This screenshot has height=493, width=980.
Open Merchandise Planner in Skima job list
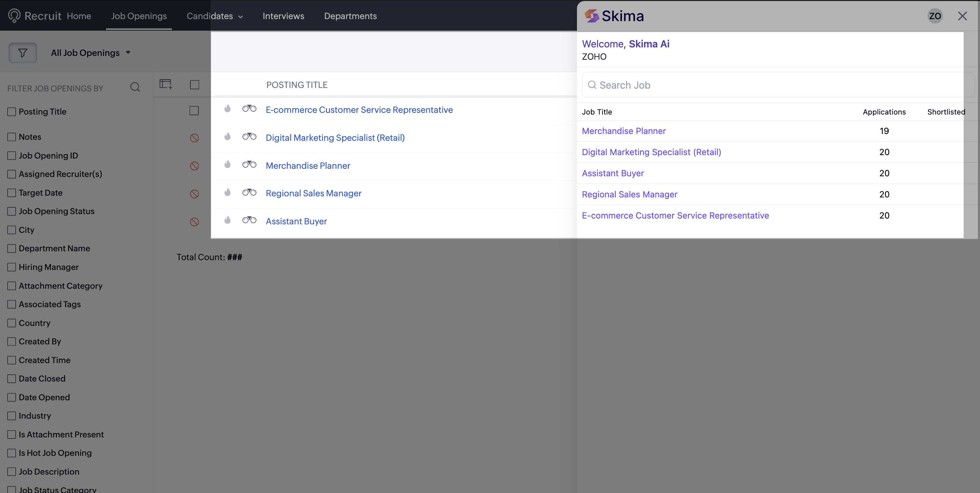(624, 131)
